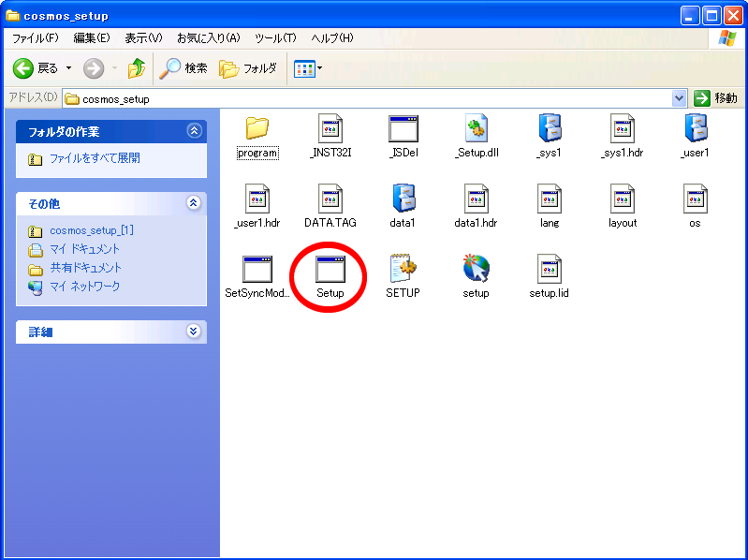Select the os file icon
This screenshot has width=748, height=560.
click(695, 198)
